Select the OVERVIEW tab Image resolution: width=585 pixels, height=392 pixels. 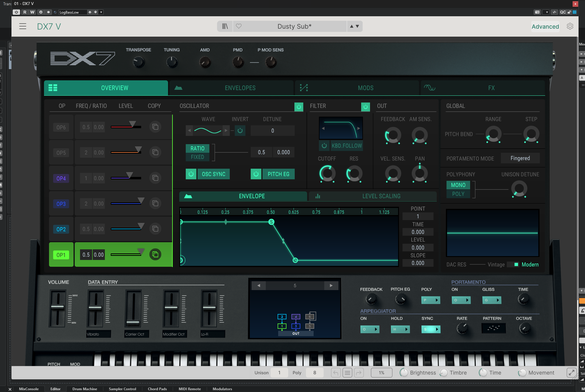(x=106, y=88)
